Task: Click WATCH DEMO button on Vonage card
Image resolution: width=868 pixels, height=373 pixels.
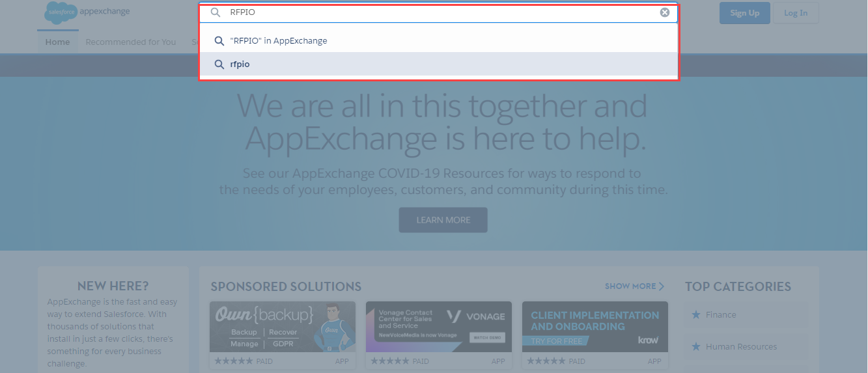Action: 486,337
